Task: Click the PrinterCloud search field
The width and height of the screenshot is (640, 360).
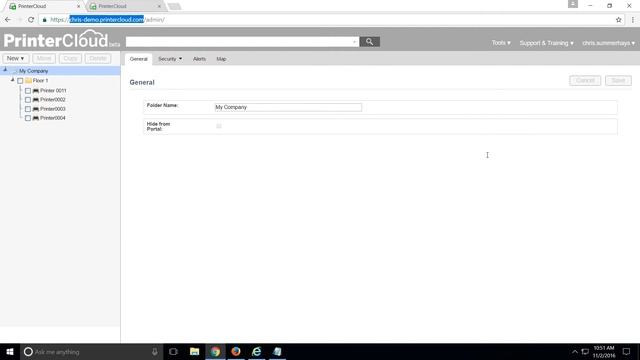Action: pyautogui.click(x=242, y=42)
